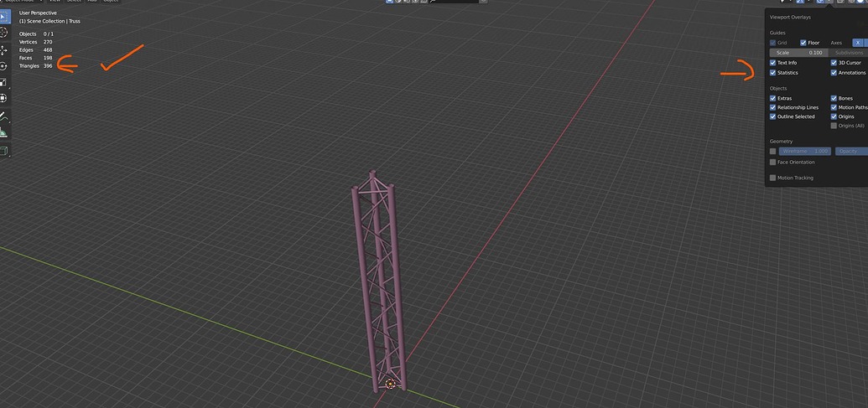Viewport: 868px width, 408px height.
Task: Toggle the Extras checkbox
Action: [x=772, y=98]
